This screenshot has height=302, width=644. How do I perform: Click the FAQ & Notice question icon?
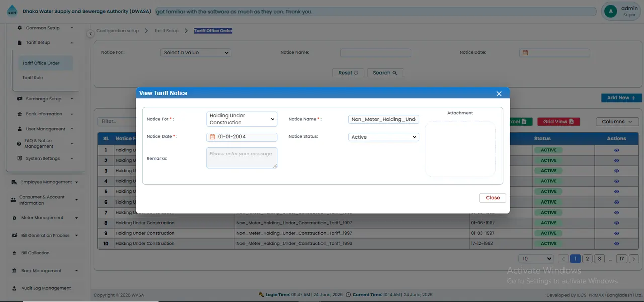pos(19,144)
